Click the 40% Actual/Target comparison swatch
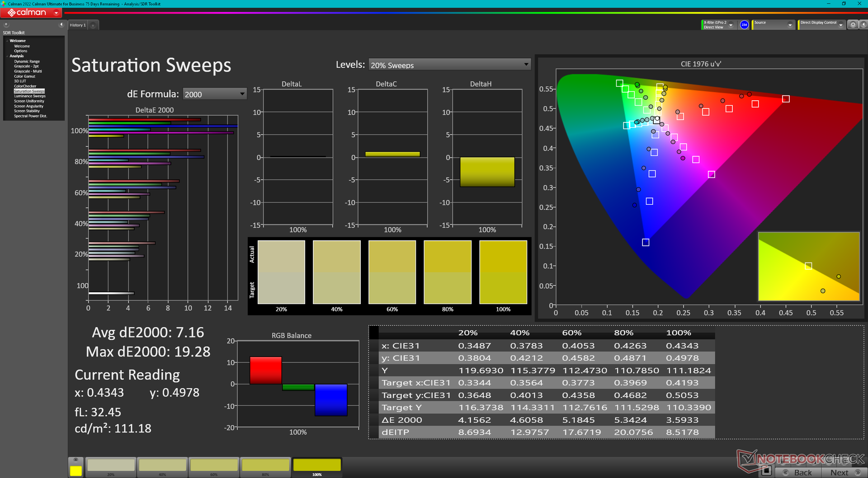The width and height of the screenshot is (868, 478). coord(337,272)
